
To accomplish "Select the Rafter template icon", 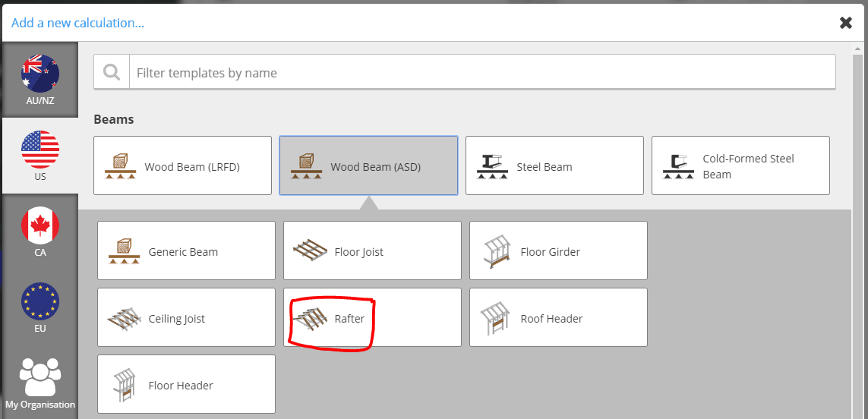I will pos(309,318).
